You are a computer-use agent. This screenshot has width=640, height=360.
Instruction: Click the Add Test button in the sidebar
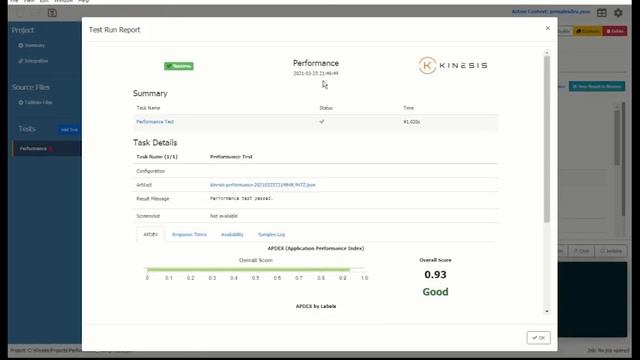pyautogui.click(x=69, y=129)
